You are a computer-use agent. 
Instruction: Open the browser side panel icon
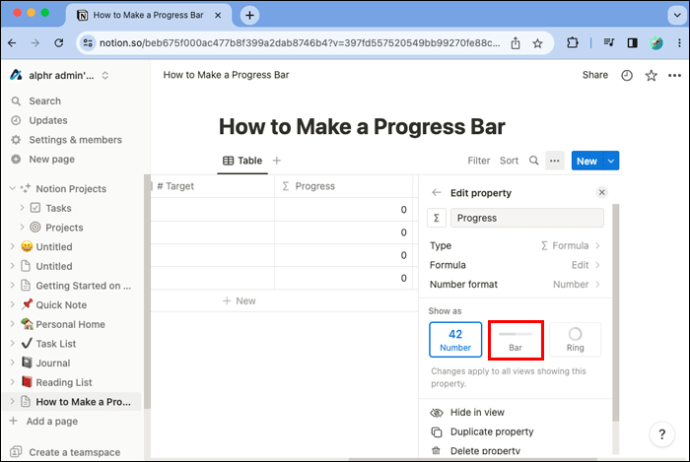pos(632,43)
